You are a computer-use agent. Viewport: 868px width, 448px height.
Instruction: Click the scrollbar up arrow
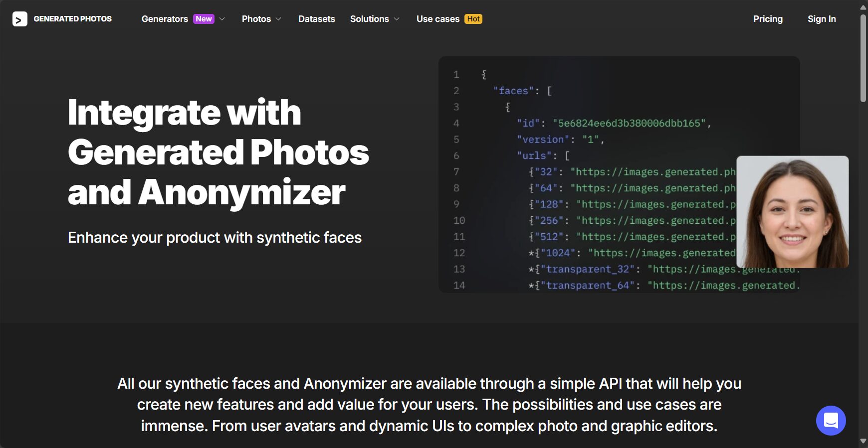click(x=863, y=7)
